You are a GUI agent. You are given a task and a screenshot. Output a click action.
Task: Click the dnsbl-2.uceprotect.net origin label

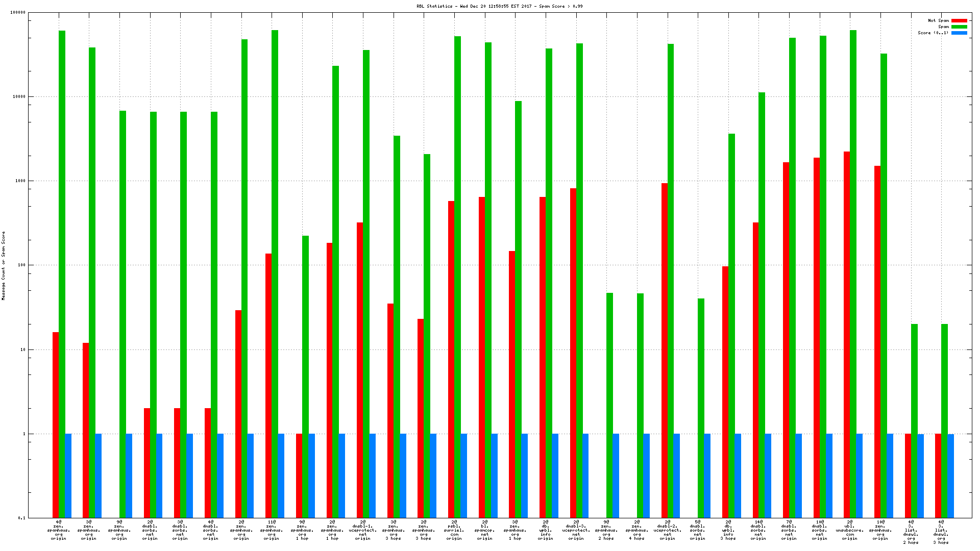[x=667, y=530]
